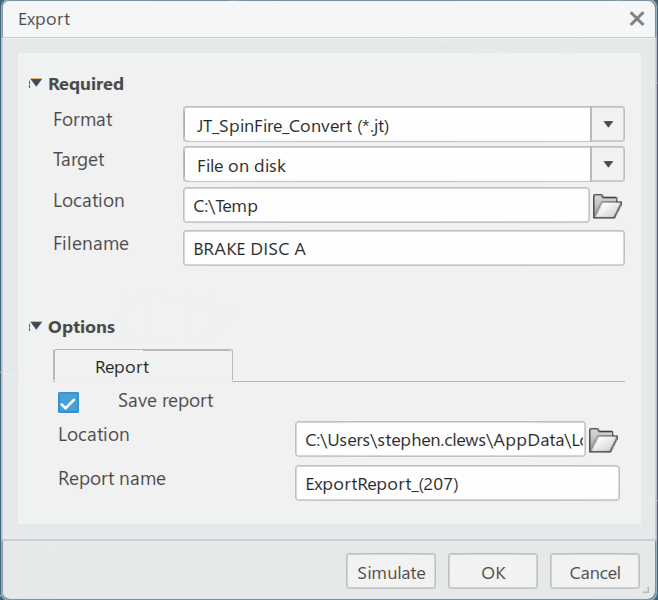Viewport: 658px width, 600px height.
Task: Click the C:\Temp location field
Action: point(386,205)
